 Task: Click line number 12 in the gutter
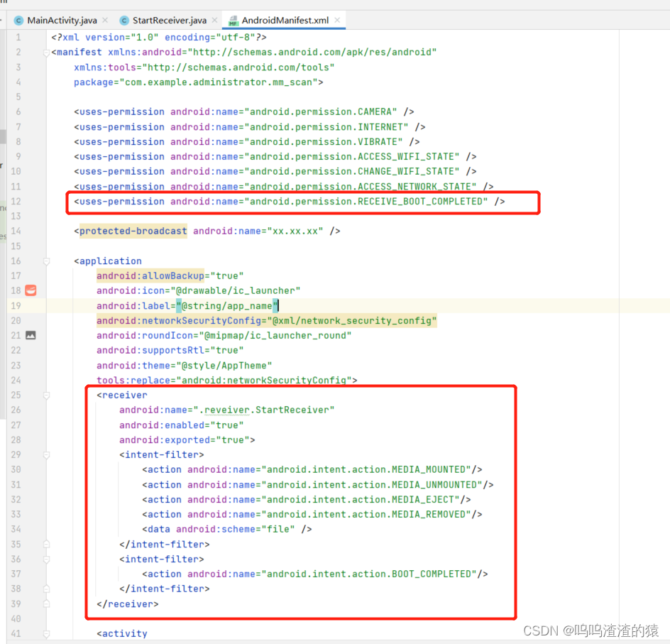16,201
